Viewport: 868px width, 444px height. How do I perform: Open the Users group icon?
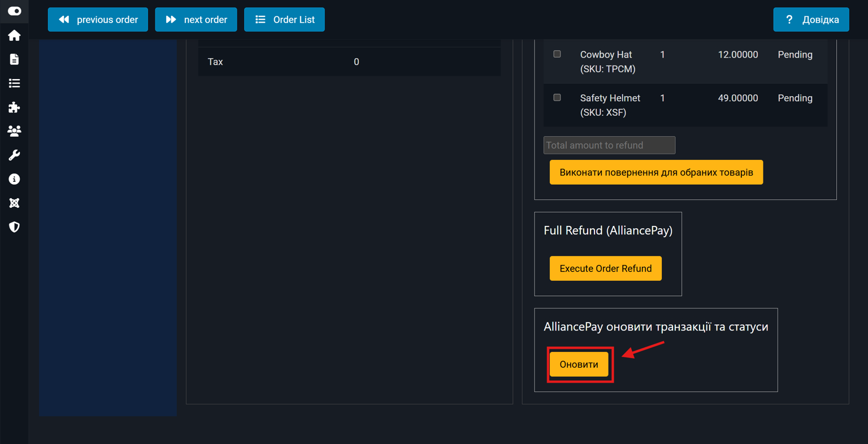(x=14, y=131)
